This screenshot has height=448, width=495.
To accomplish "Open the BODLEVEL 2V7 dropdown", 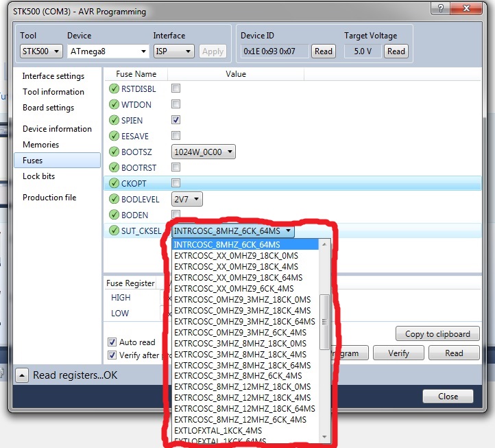I will (x=187, y=199).
